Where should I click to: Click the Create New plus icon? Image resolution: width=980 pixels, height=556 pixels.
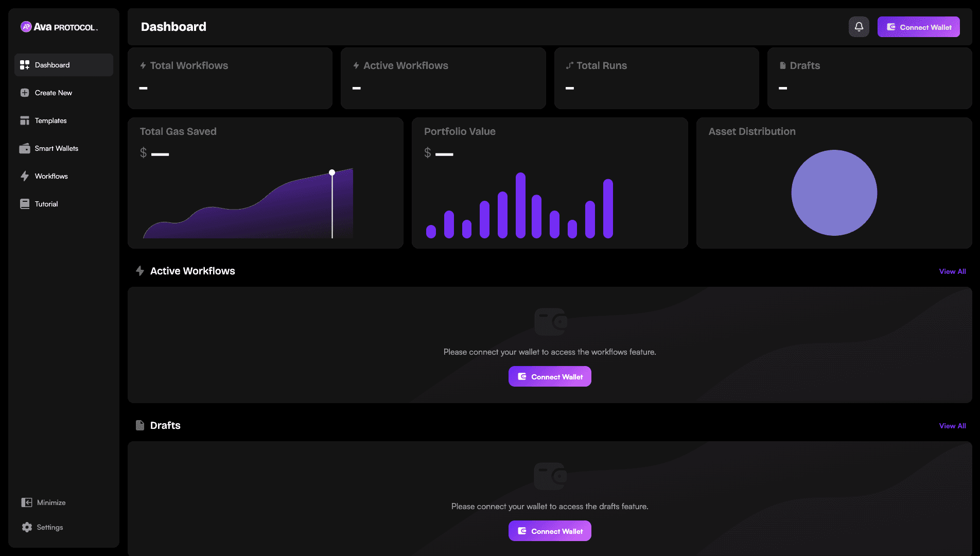(25, 93)
